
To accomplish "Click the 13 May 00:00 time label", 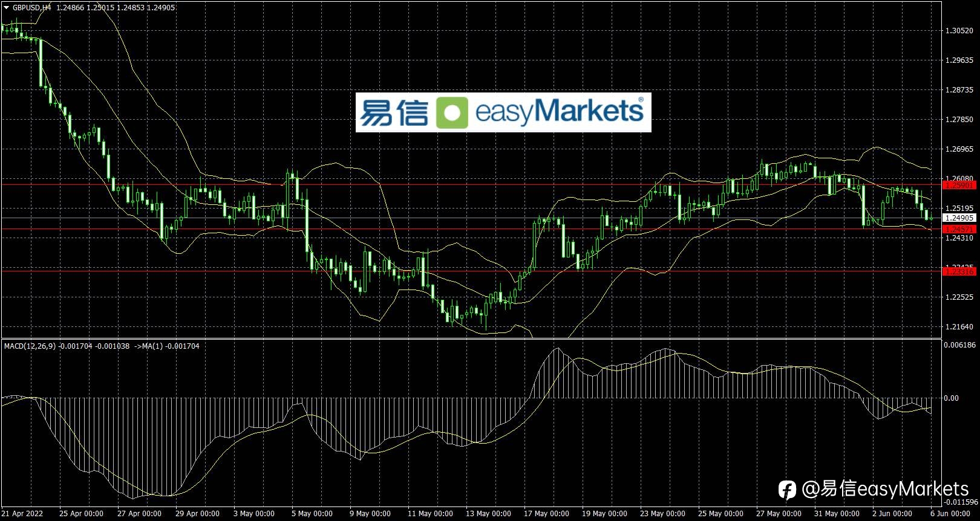I will point(488,514).
